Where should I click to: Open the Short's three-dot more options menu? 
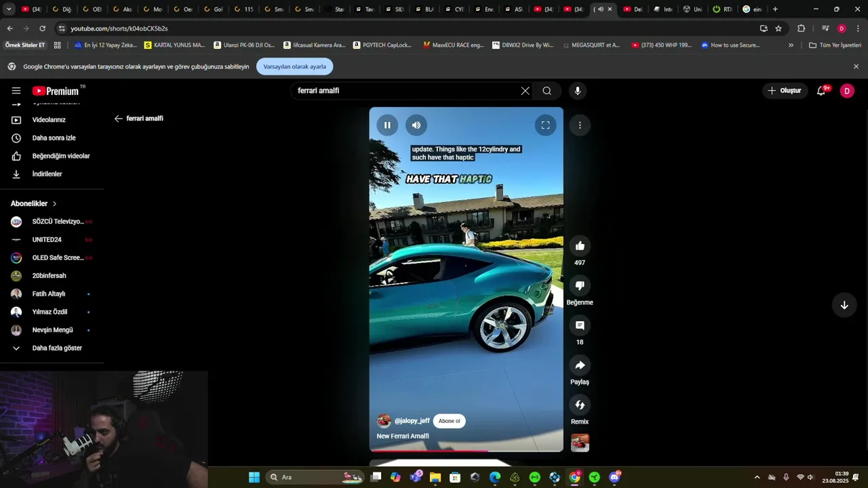[580, 125]
